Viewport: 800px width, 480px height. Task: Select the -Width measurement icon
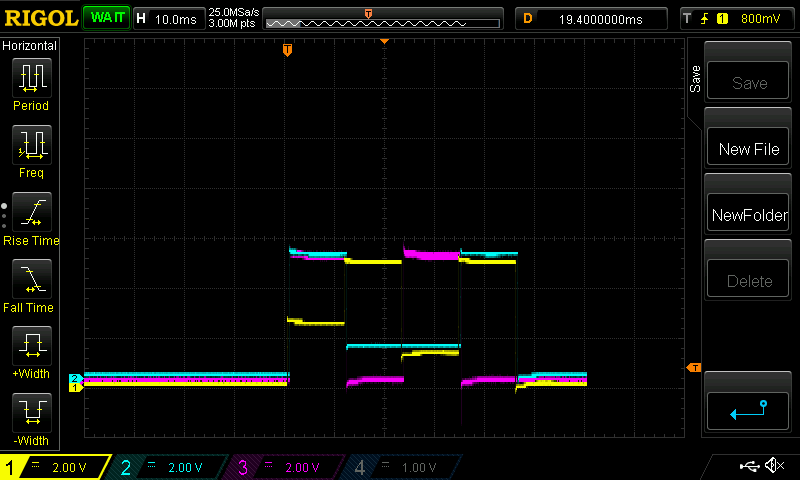(32, 413)
